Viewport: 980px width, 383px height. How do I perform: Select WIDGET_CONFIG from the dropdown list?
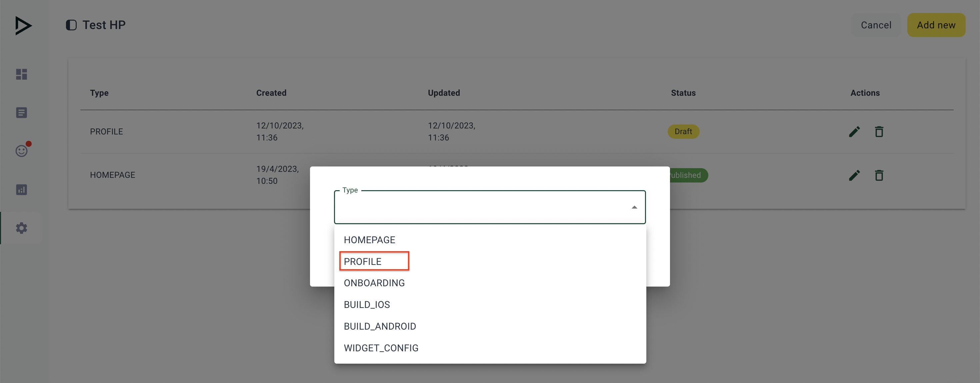coord(381,348)
